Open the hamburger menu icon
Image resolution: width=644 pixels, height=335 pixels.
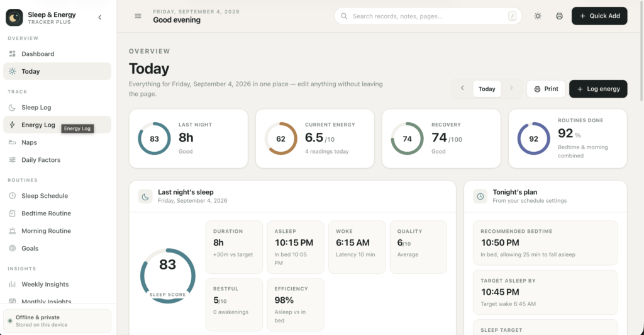pyautogui.click(x=138, y=16)
